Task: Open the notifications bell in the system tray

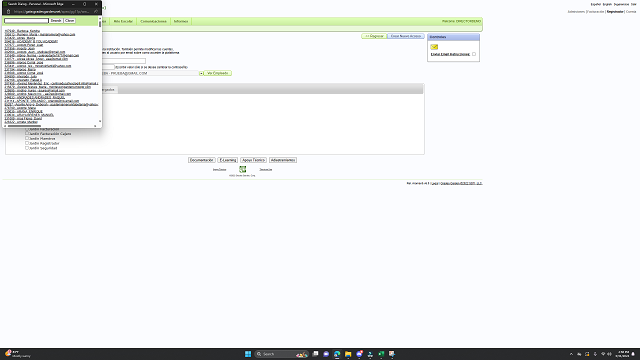Action: tap(633, 354)
